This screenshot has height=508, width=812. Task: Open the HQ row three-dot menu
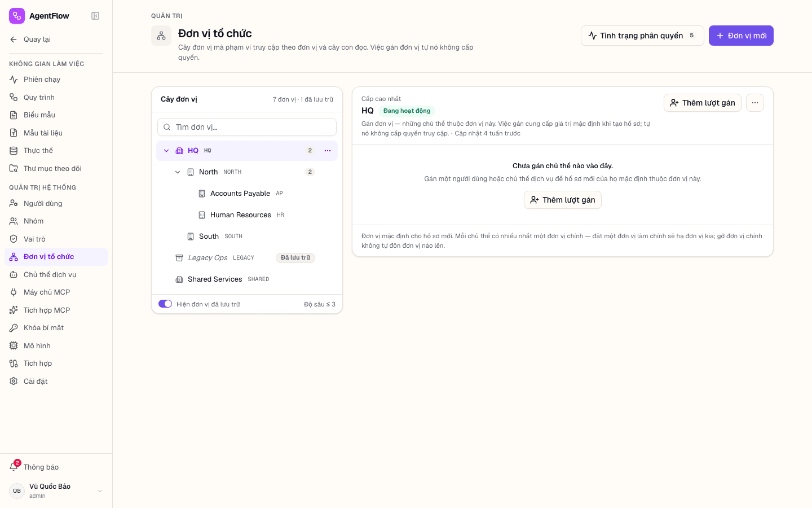click(328, 151)
